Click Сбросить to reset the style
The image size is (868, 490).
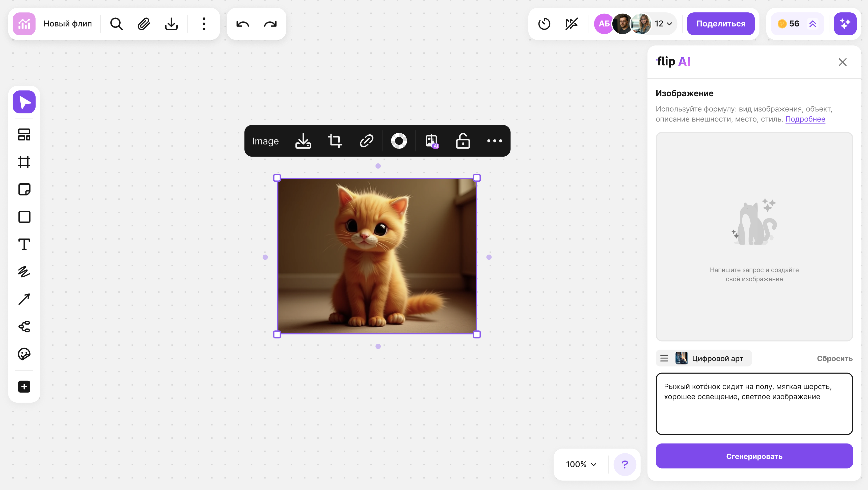(835, 358)
